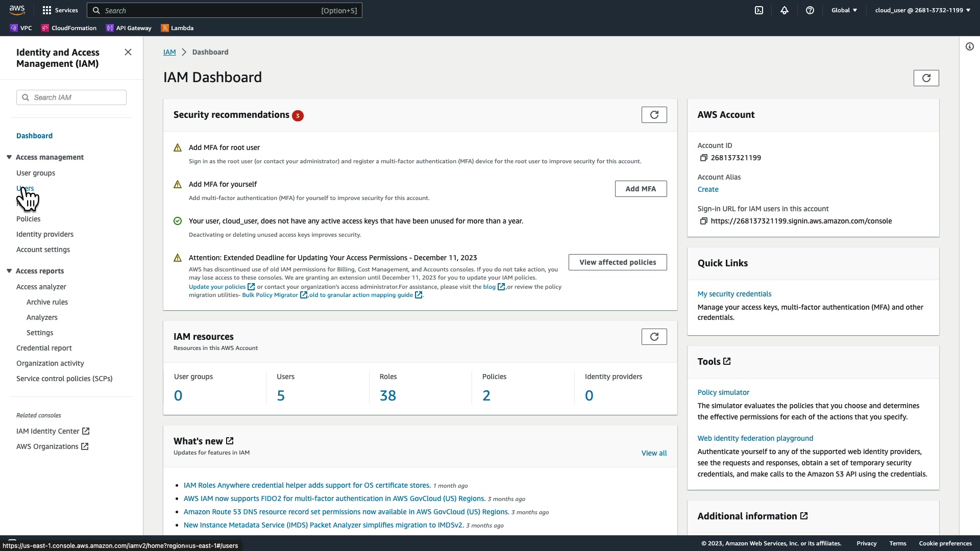Refresh the Security recommendations panel
The image size is (980, 551).
coord(654,115)
